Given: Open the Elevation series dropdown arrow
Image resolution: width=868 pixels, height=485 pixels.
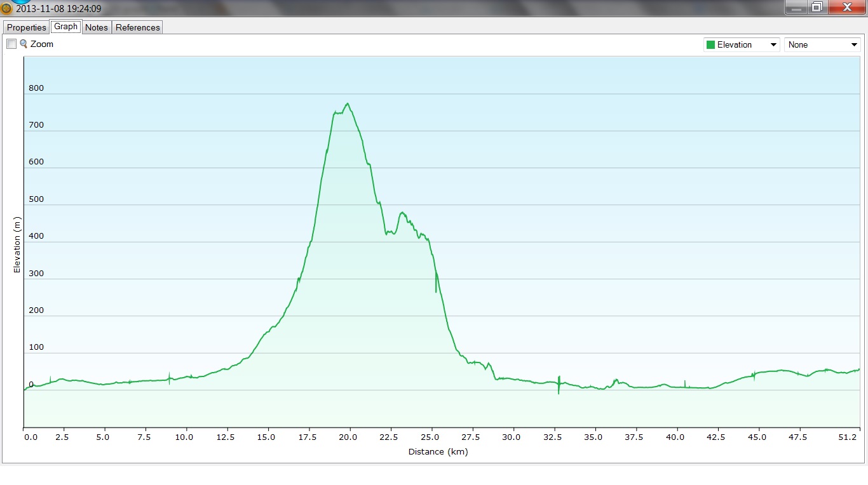Looking at the screenshot, I should click(x=773, y=44).
